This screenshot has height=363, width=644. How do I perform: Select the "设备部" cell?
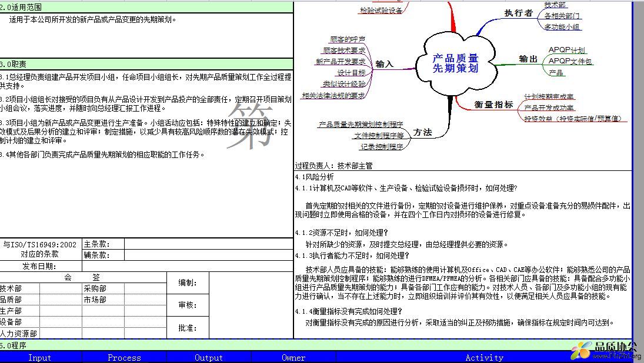[x=20, y=322]
